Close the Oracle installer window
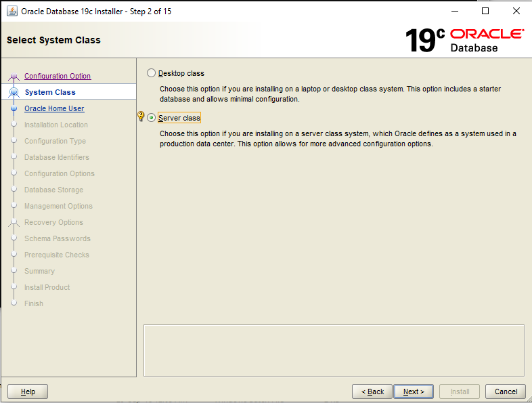 click(x=516, y=12)
